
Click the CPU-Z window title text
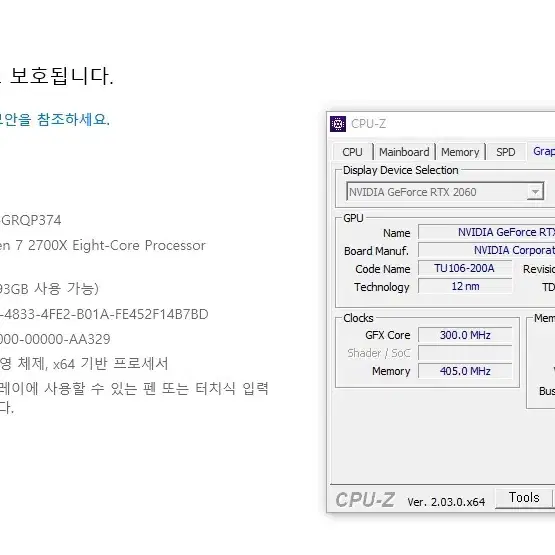[368, 124]
